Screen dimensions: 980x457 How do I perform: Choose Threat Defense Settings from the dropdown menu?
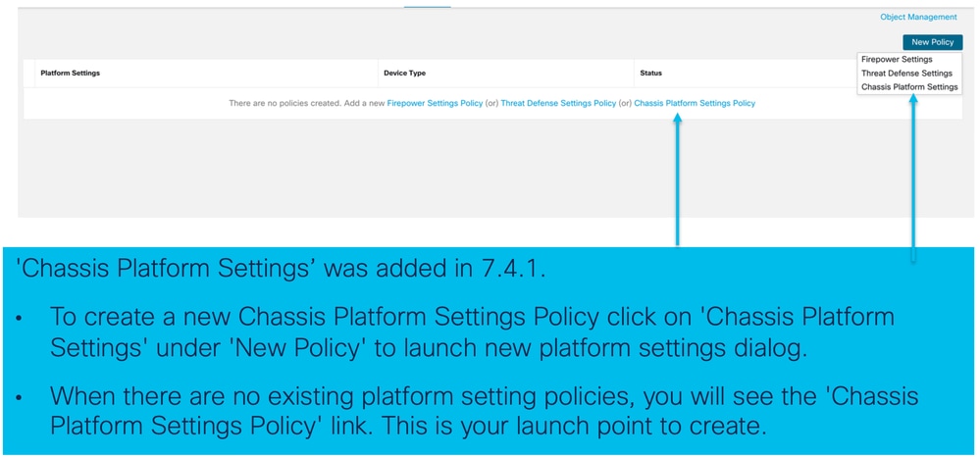tap(906, 74)
